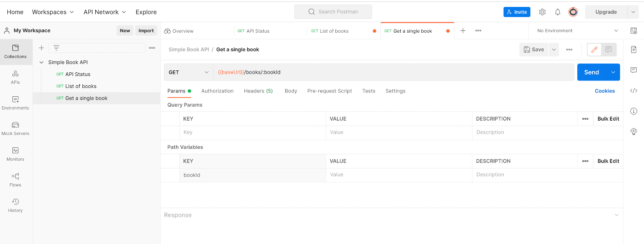
Task: Open the Send button dropdown arrow
Action: click(x=613, y=72)
